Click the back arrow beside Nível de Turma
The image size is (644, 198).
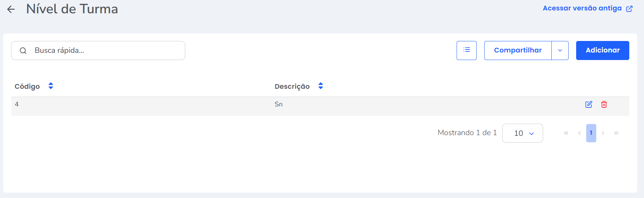[11, 9]
